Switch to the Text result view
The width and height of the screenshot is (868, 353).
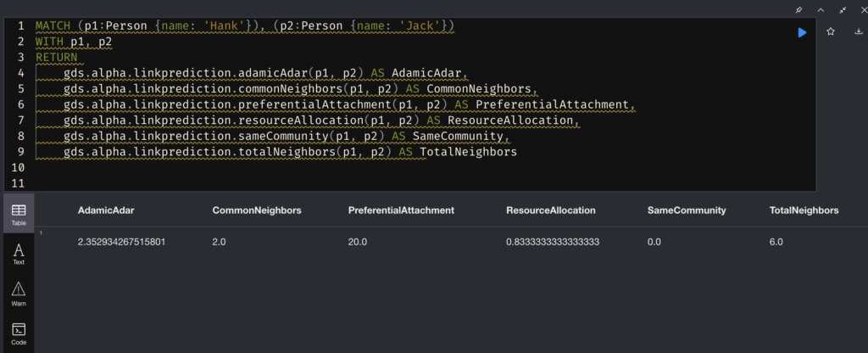18,253
